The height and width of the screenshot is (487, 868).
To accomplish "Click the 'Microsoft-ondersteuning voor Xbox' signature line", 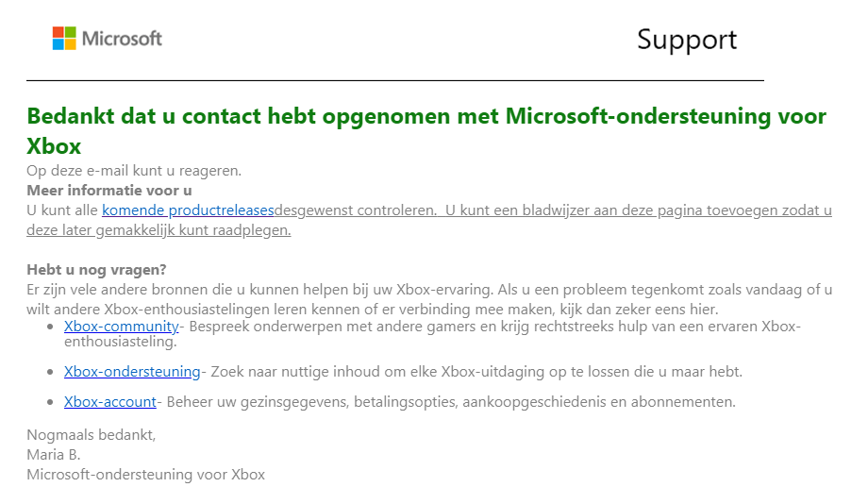I will pos(145,475).
